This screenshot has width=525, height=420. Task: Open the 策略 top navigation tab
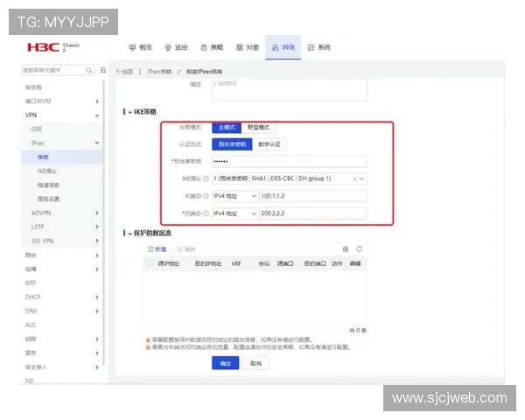212,47
